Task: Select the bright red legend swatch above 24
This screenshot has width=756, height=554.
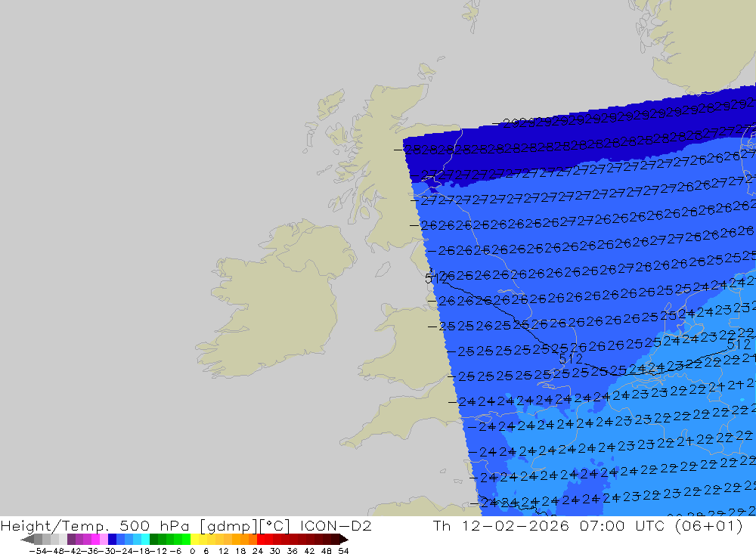Action: pyautogui.click(x=261, y=540)
